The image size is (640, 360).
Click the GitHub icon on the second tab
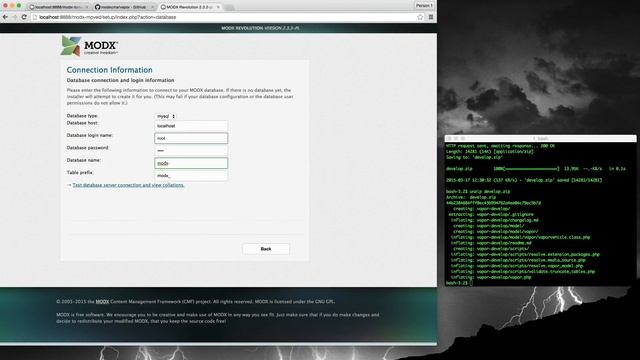coord(97,7)
